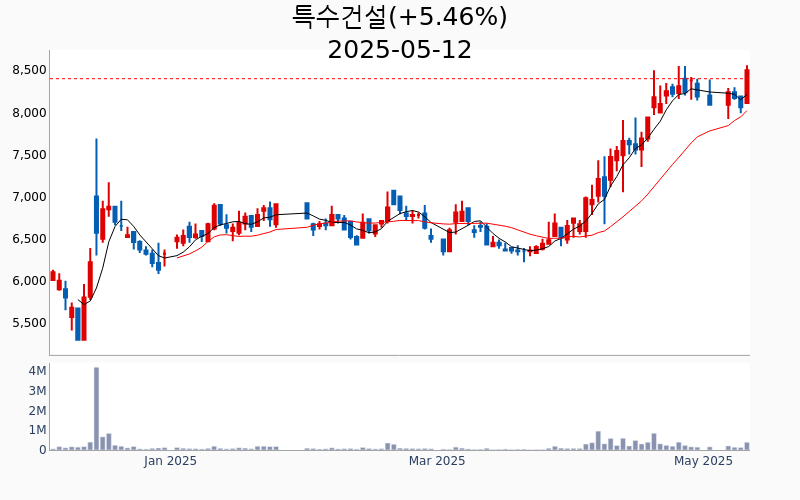Click the 6,000 price axis label

[x=29, y=281]
